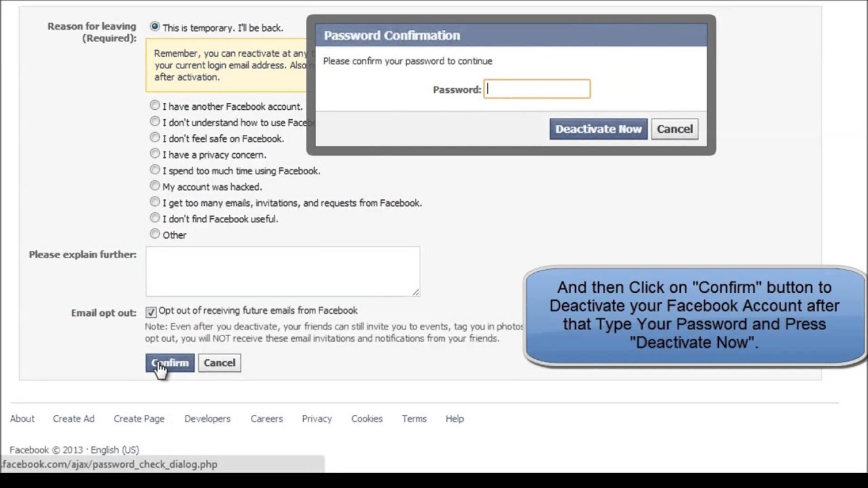Select 'I have a privacy concern' radio
The width and height of the screenshot is (868, 488).
pos(155,154)
